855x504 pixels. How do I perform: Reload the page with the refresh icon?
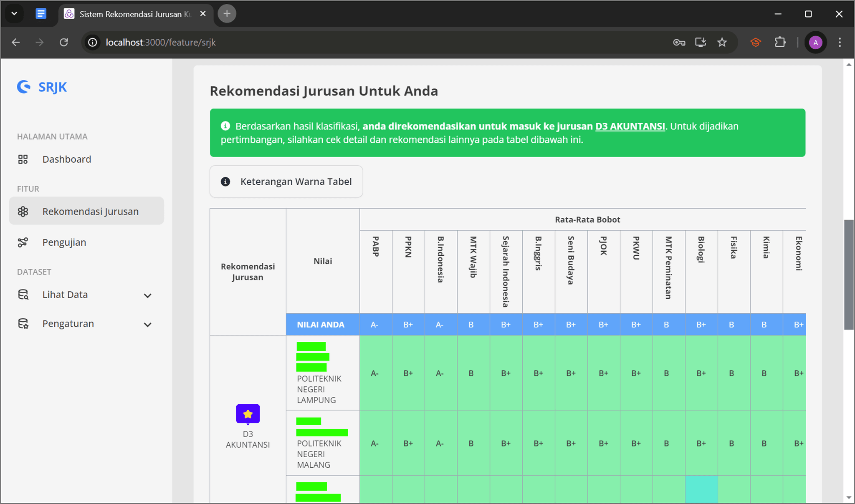tap(64, 42)
